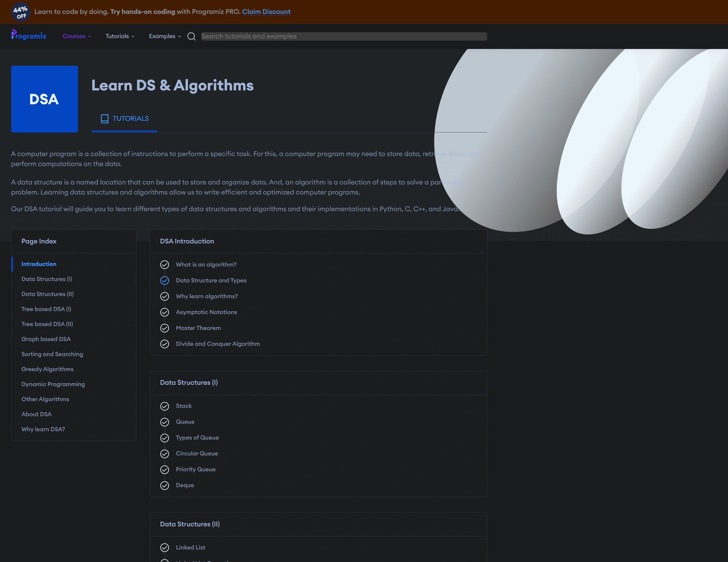Open the Tutorials dropdown in navbar

tap(120, 36)
